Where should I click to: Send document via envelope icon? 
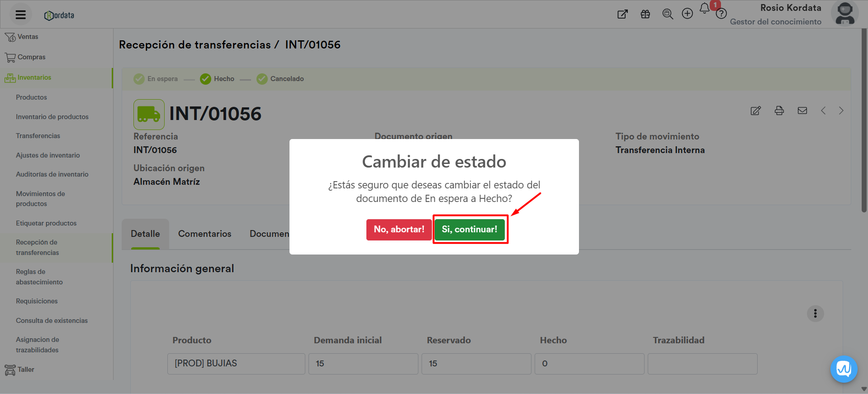(802, 111)
